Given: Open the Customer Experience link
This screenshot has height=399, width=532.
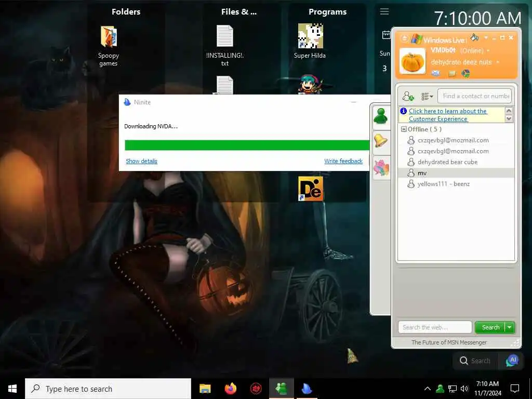Looking at the screenshot, I should [x=448, y=115].
